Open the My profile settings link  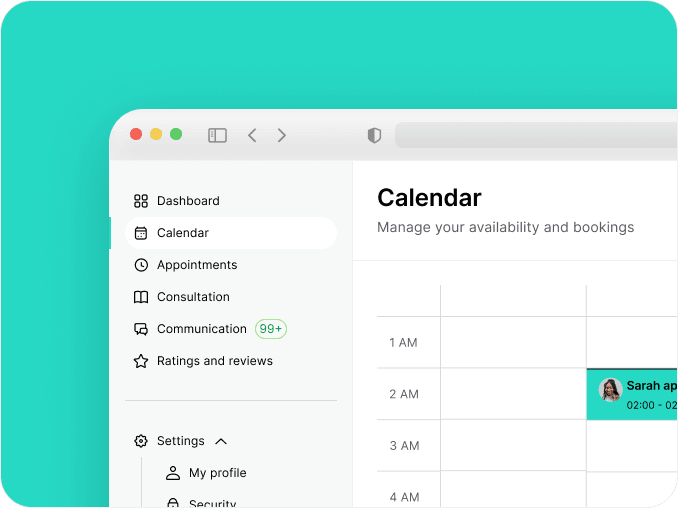pyautogui.click(x=217, y=473)
